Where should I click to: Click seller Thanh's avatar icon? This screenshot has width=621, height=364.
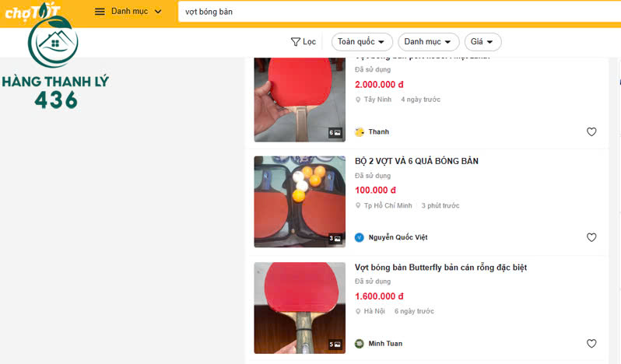(360, 132)
